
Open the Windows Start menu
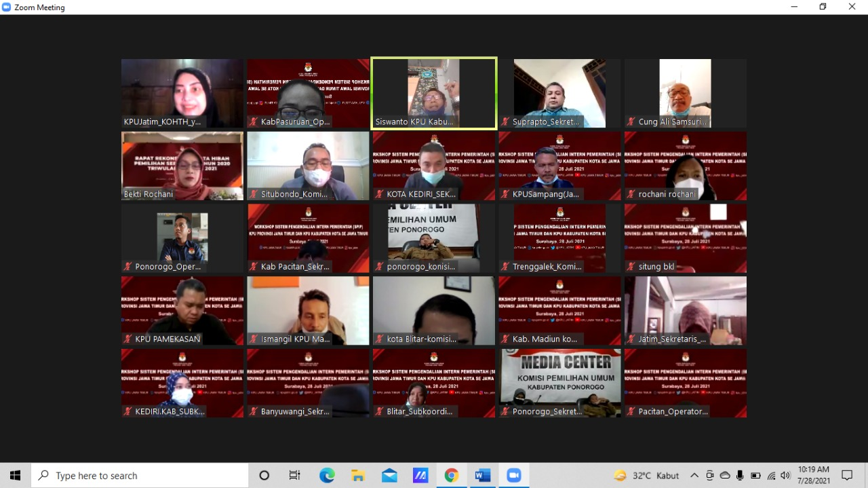point(15,476)
